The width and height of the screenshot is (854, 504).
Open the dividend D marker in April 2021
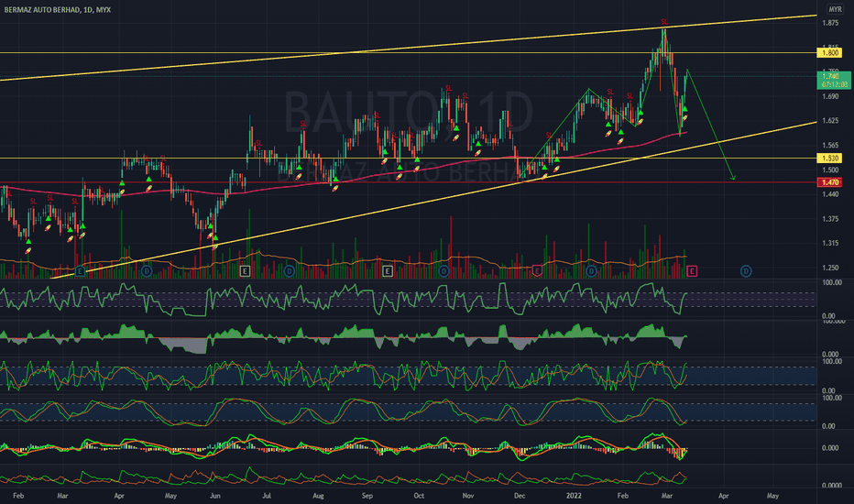click(146, 271)
